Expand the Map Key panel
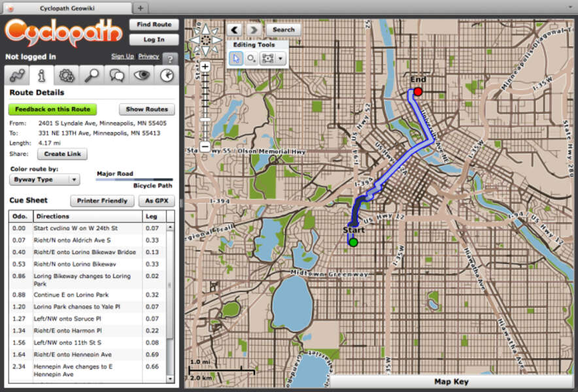Viewport: 578px width, 392px height. 451,382
